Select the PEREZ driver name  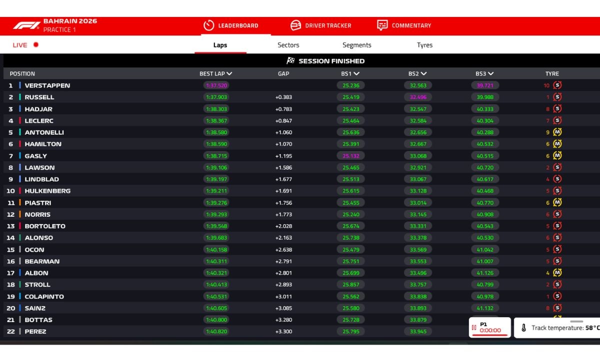35,332
